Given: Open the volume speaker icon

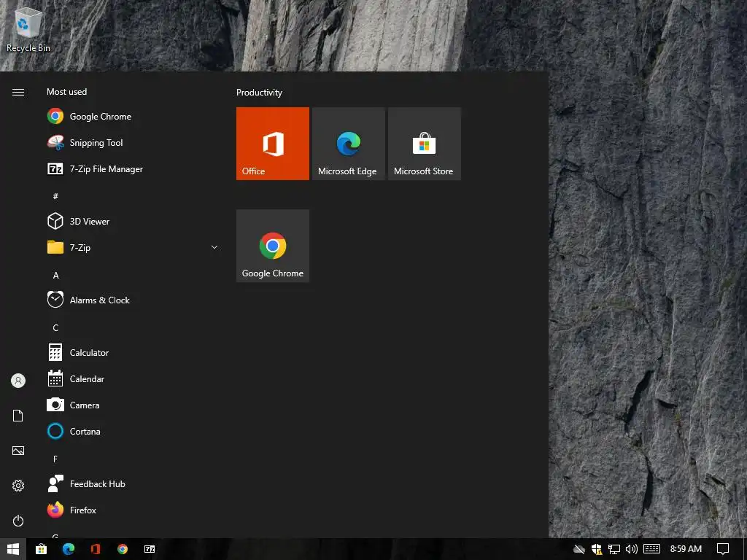Looking at the screenshot, I should 632,549.
